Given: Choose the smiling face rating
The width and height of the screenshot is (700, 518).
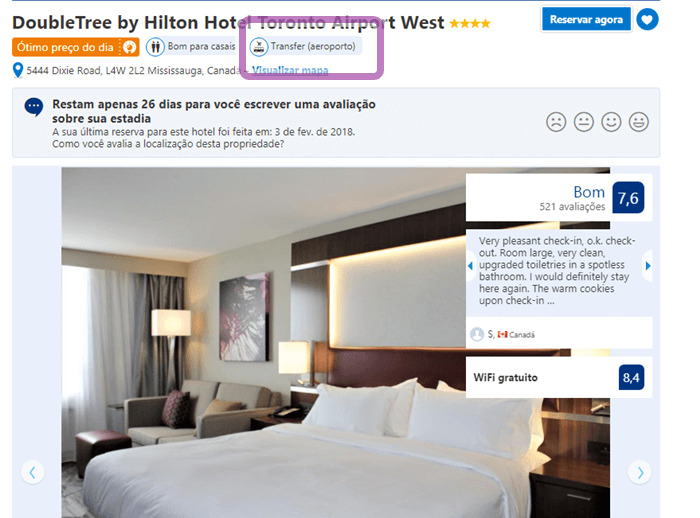Looking at the screenshot, I should 611,121.
